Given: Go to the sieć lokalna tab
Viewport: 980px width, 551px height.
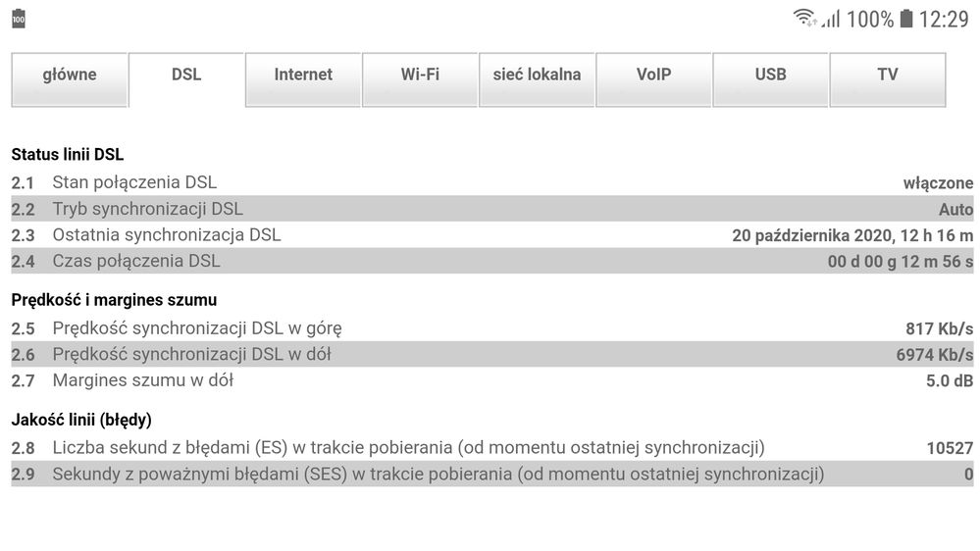Looking at the screenshot, I should [x=537, y=75].
